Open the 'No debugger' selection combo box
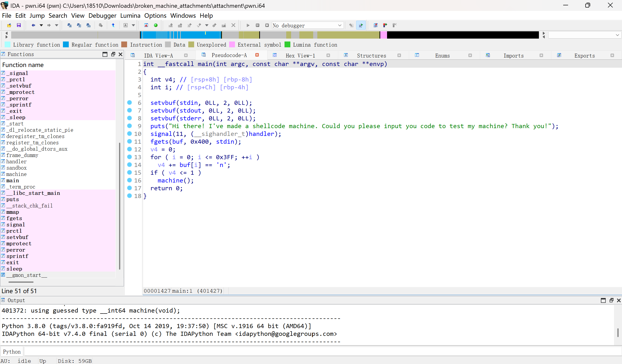Screen dimensions: 622x364 308,25
